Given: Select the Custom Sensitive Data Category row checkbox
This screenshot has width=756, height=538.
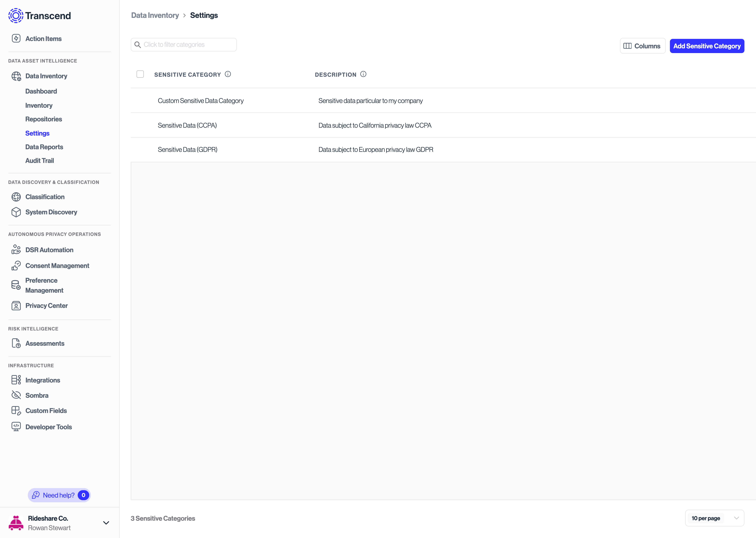Looking at the screenshot, I should pos(140,100).
